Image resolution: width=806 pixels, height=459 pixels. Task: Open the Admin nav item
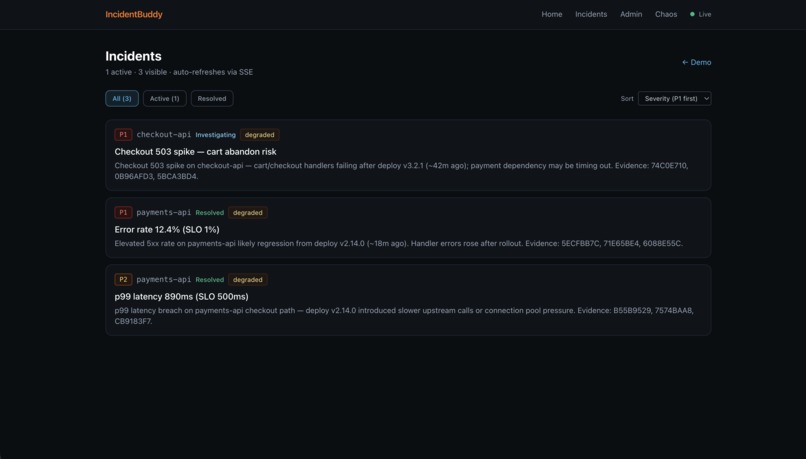(631, 14)
